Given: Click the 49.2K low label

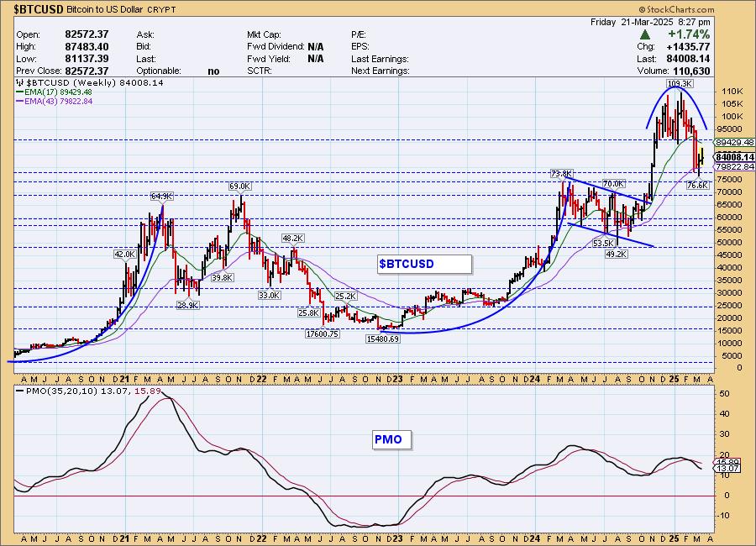Looking at the screenshot, I should pyautogui.click(x=617, y=255).
